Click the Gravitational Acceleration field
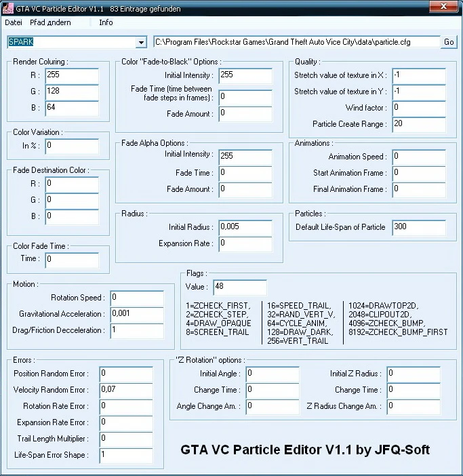 click(137, 314)
